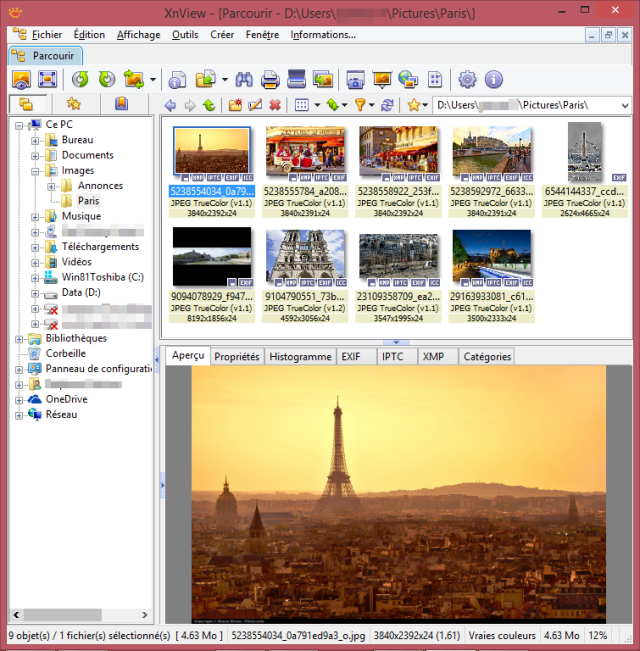This screenshot has width=640, height=651.
Task: Click the printer icon
Action: (x=270, y=79)
